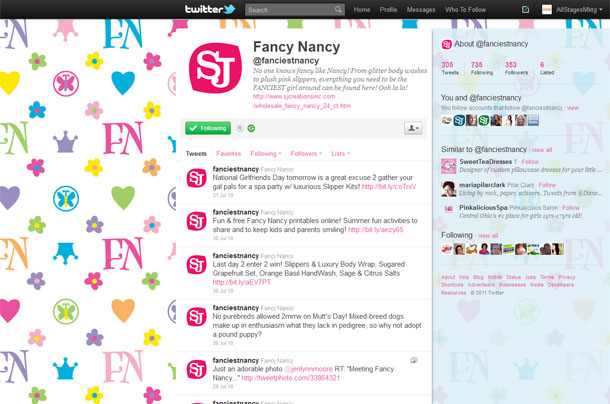This screenshot has width=610, height=404.
Task: Open the About footer link
Action: pos(448,277)
